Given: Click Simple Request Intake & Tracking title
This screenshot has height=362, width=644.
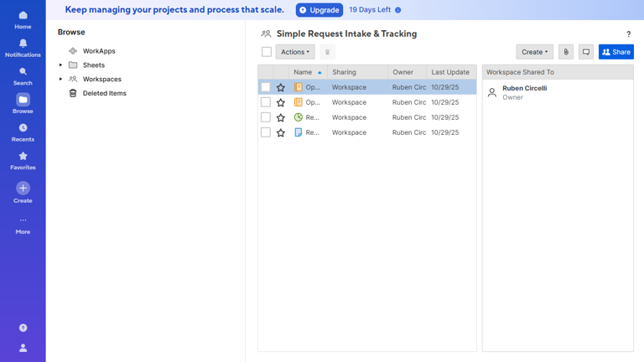Looking at the screenshot, I should (x=346, y=34).
